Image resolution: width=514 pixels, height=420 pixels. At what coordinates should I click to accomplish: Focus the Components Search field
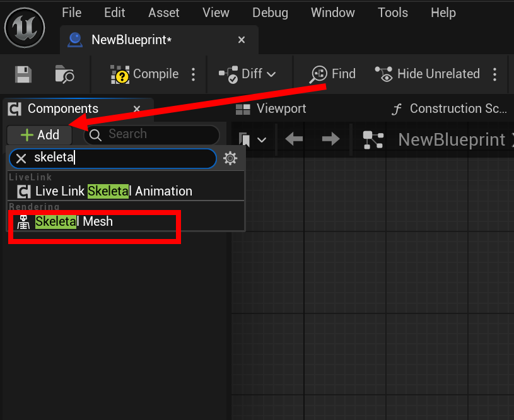pos(152,134)
